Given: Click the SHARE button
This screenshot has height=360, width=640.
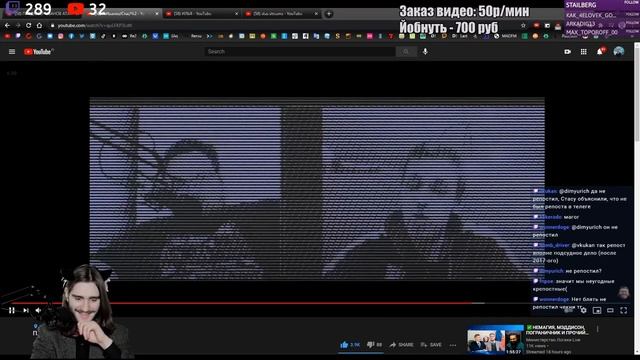Looking at the screenshot, I should pyautogui.click(x=401, y=345).
